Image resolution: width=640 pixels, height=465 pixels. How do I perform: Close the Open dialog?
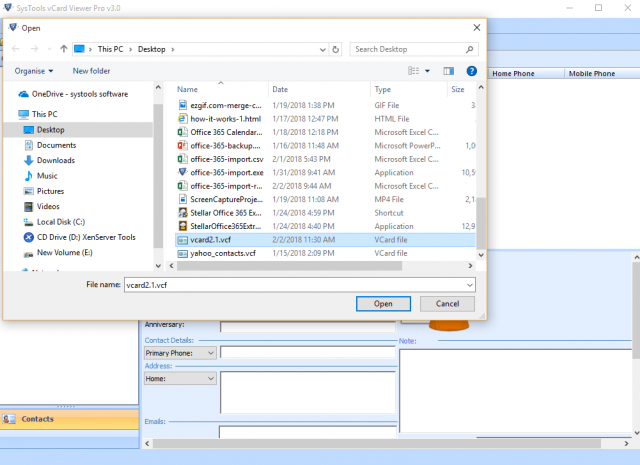pyautogui.click(x=476, y=28)
